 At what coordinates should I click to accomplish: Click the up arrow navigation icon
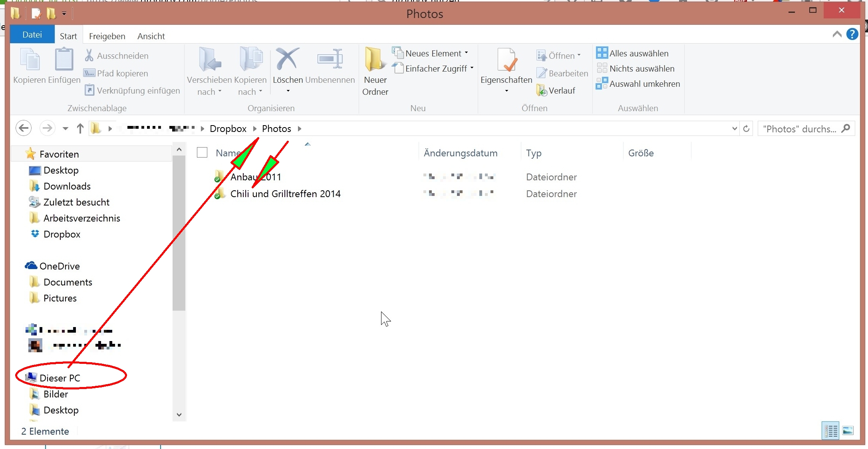(x=80, y=129)
